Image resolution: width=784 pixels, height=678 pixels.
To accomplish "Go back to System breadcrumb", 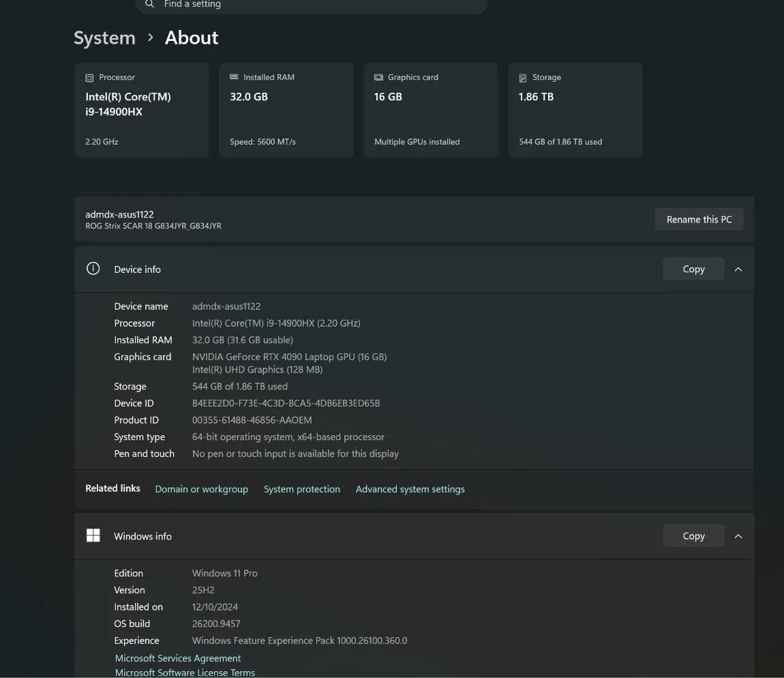I will pos(104,38).
